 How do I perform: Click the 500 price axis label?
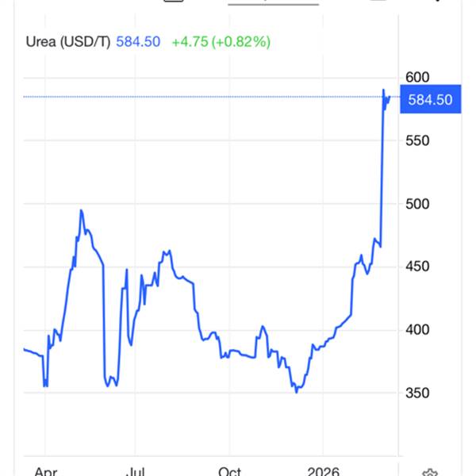point(417,204)
